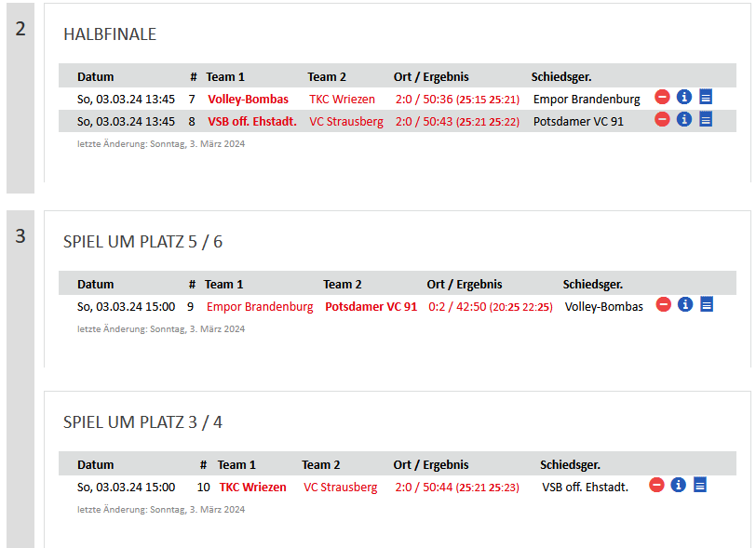The height and width of the screenshot is (548, 756).
Task: Open the document icon for match 8
Action: (706, 119)
